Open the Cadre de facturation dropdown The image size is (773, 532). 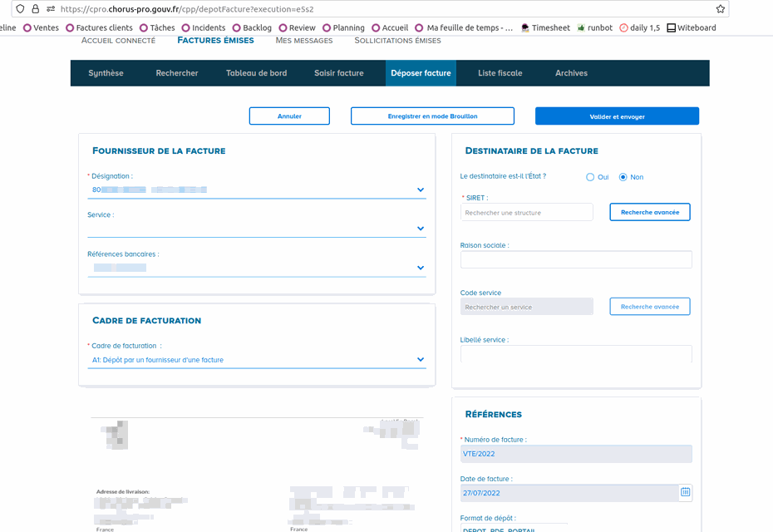point(421,360)
